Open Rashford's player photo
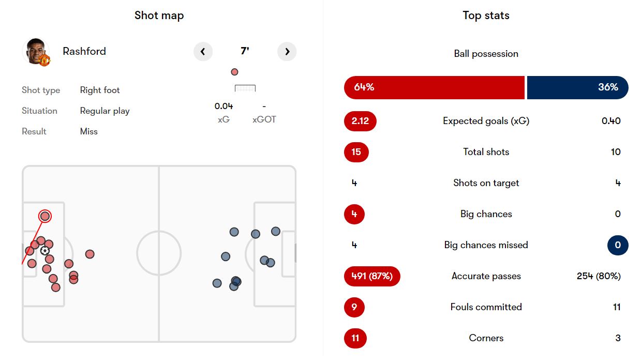This screenshot has height=364, width=641. pyautogui.click(x=36, y=51)
